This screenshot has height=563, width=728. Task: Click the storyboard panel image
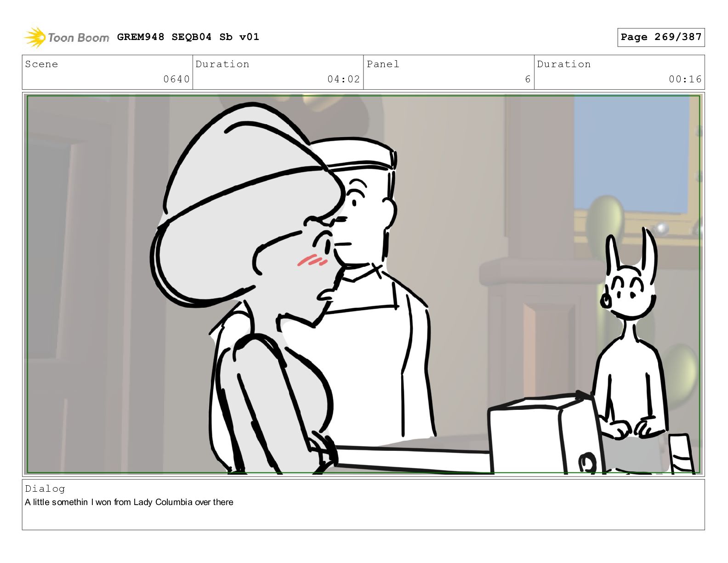pyautogui.click(x=364, y=284)
